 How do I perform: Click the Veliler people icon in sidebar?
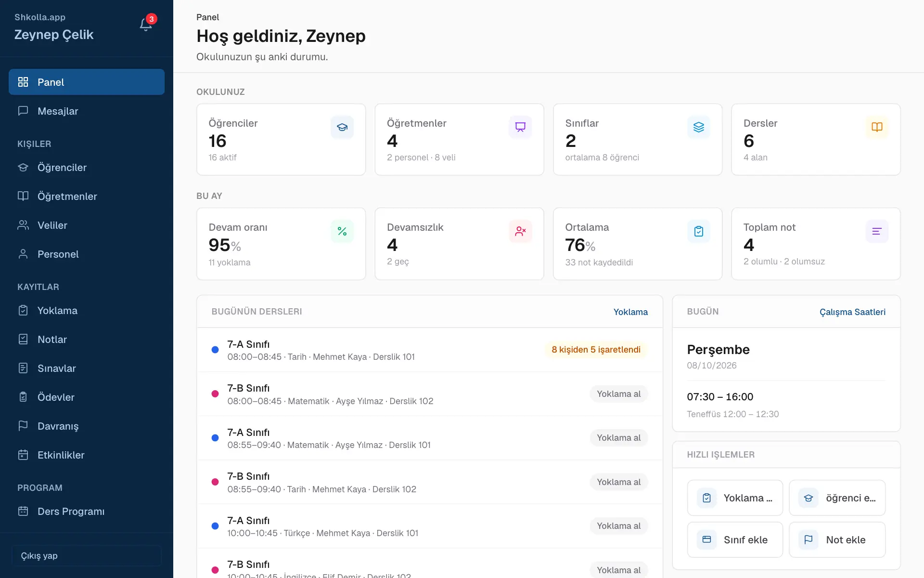click(x=23, y=225)
